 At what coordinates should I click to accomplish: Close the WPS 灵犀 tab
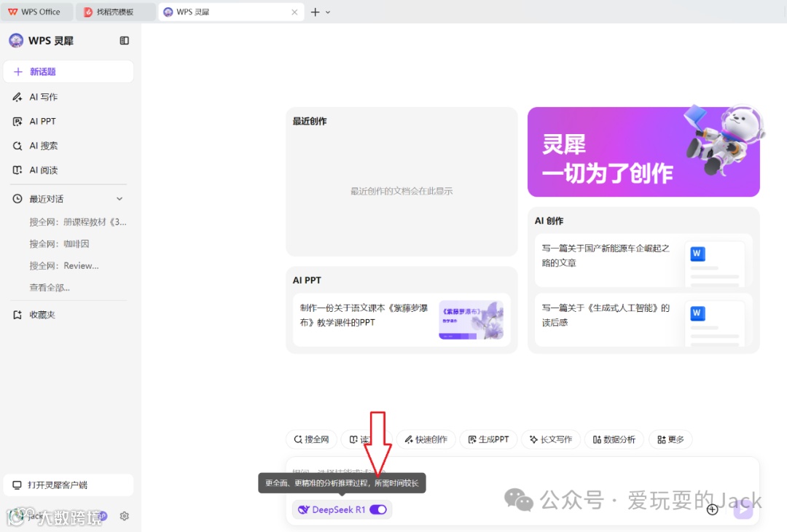pos(294,12)
